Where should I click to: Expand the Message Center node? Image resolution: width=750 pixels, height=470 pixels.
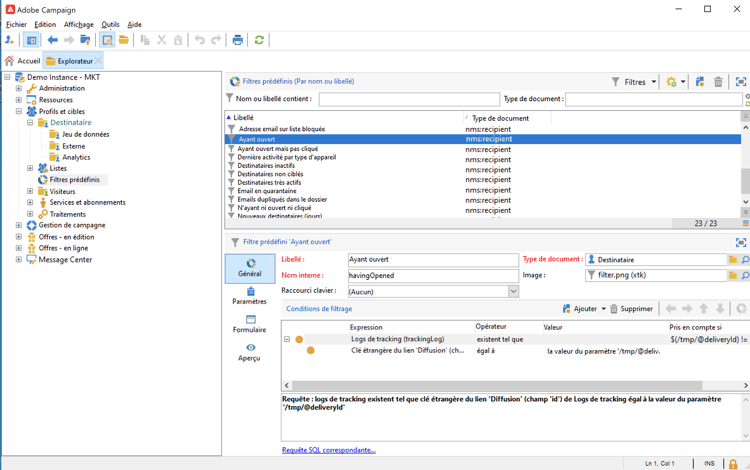coord(19,260)
